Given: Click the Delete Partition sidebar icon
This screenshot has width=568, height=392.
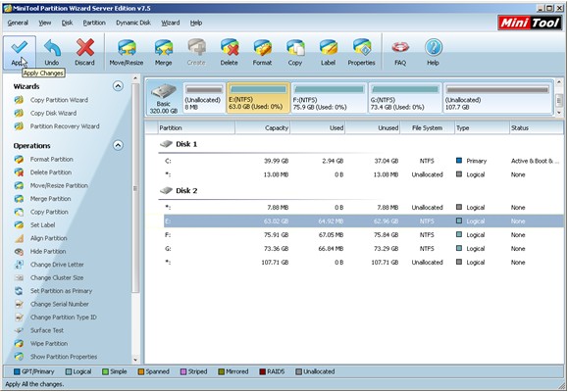Looking at the screenshot, I should pyautogui.click(x=19, y=172).
